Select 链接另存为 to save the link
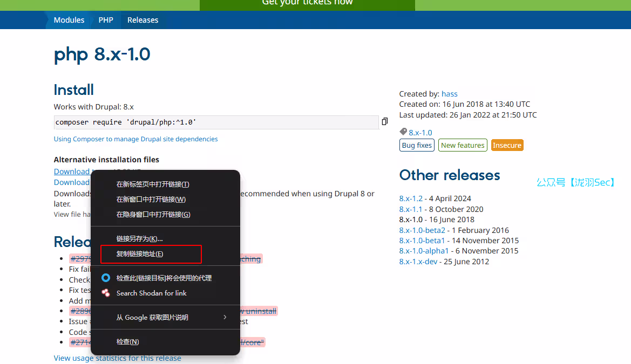The image size is (631, 364). [139, 239]
